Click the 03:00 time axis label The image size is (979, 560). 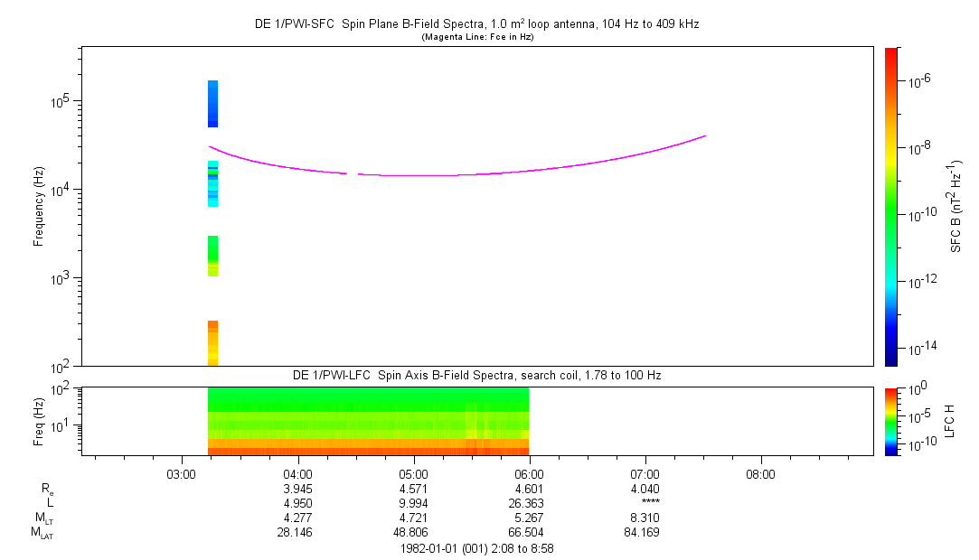(x=182, y=473)
